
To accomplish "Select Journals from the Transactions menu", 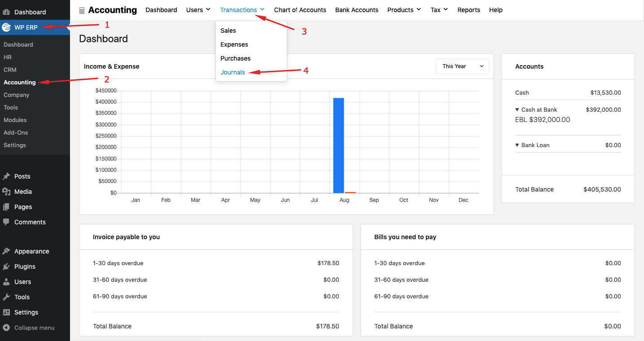I will [232, 72].
